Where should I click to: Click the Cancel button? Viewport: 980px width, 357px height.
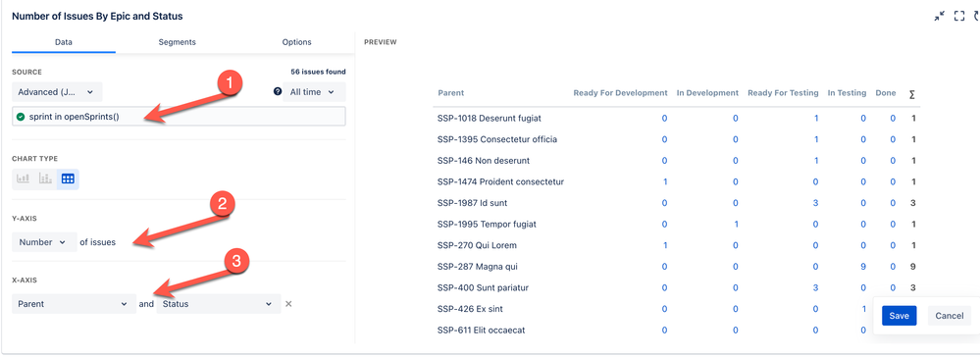pyautogui.click(x=950, y=316)
